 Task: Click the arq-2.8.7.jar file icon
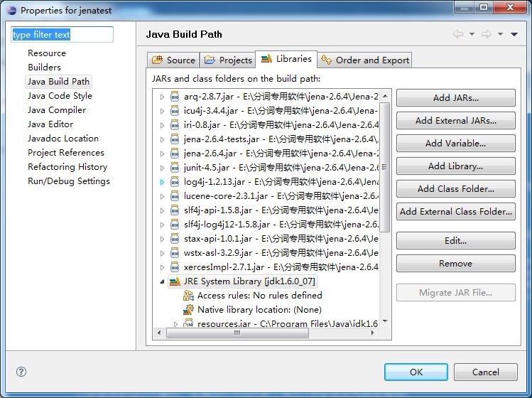[175, 97]
